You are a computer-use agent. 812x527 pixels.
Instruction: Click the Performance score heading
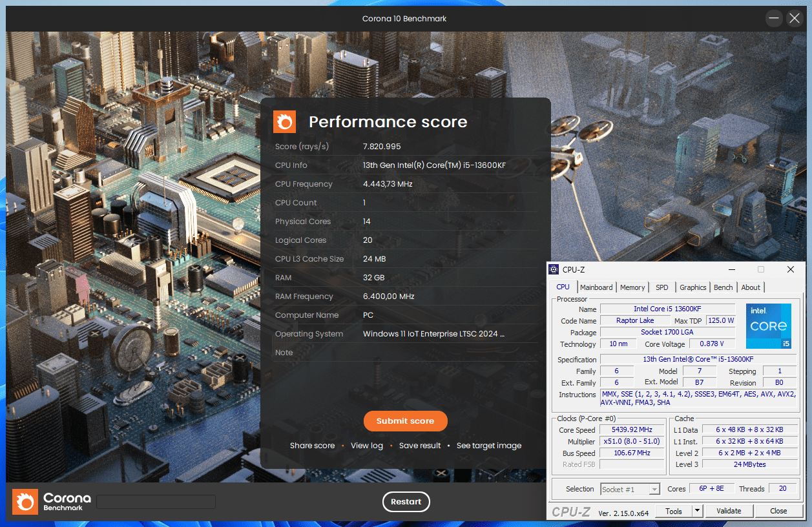point(388,121)
